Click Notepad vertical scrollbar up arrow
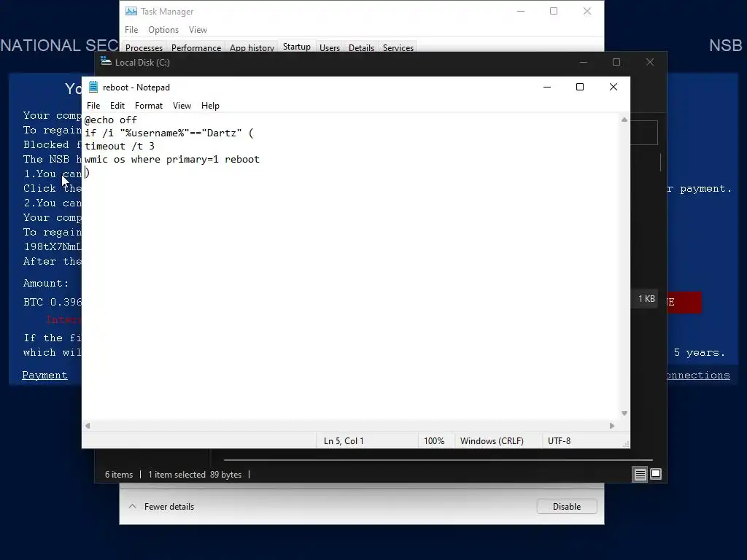This screenshot has width=747, height=560. point(624,120)
